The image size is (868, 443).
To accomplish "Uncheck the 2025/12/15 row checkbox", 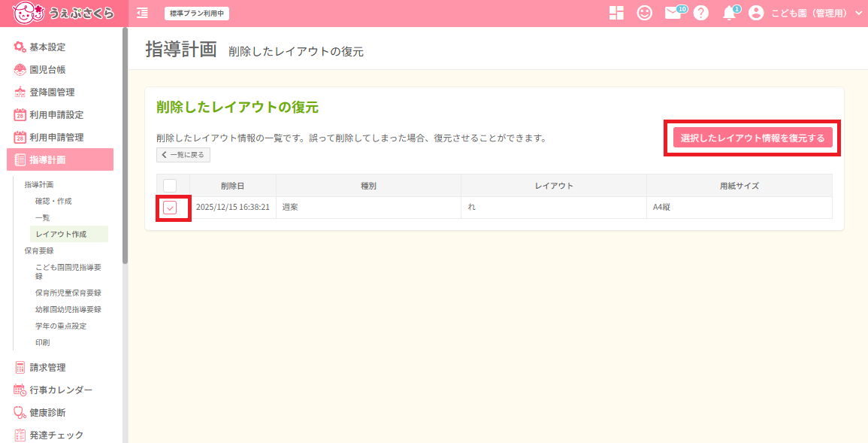I will point(170,208).
